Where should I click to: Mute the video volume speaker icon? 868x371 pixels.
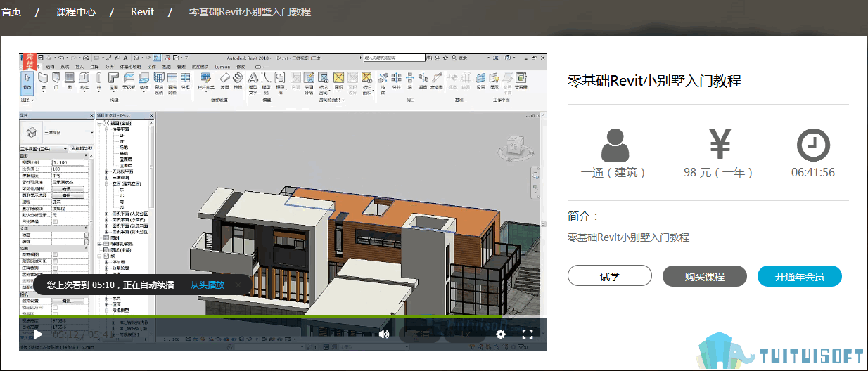pyautogui.click(x=384, y=334)
